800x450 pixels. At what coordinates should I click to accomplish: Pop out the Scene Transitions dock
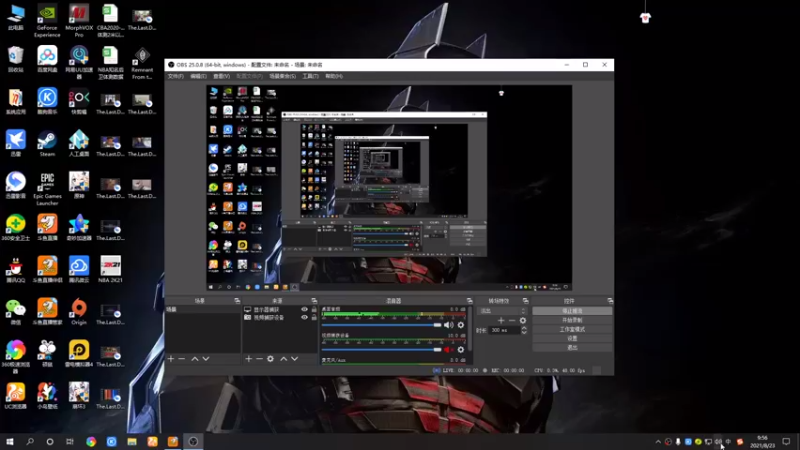click(x=526, y=301)
